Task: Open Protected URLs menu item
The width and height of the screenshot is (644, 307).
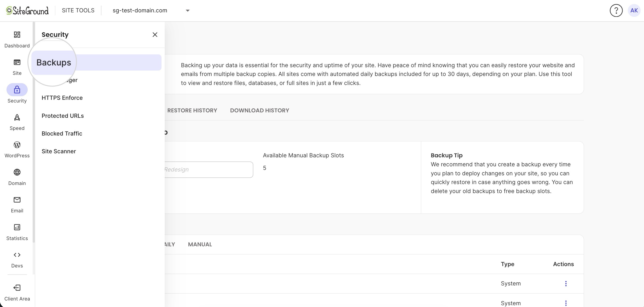Action: [63, 116]
